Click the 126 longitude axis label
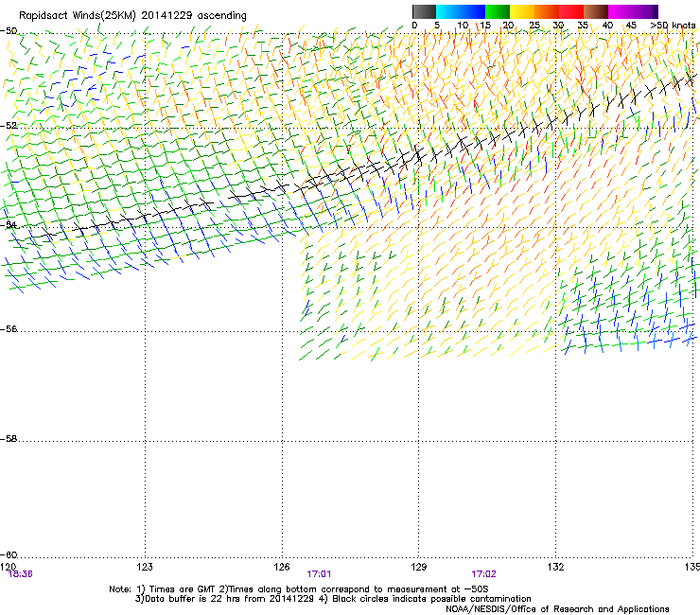Image resolution: width=700 pixels, height=615 pixels. click(x=282, y=567)
